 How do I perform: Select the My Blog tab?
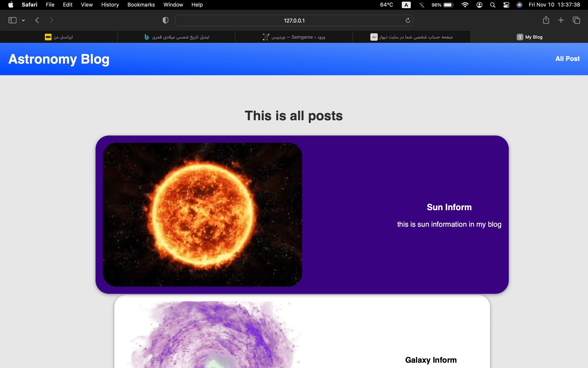529,37
